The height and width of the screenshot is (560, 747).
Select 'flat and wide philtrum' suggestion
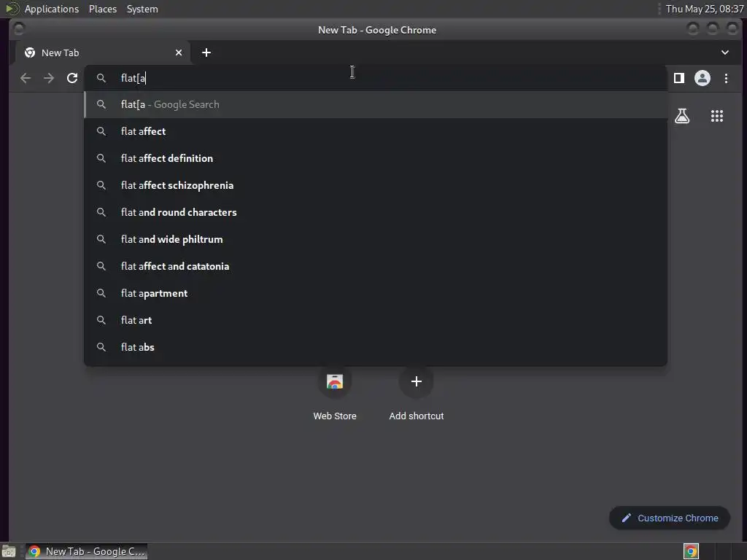pyautogui.click(x=376, y=239)
